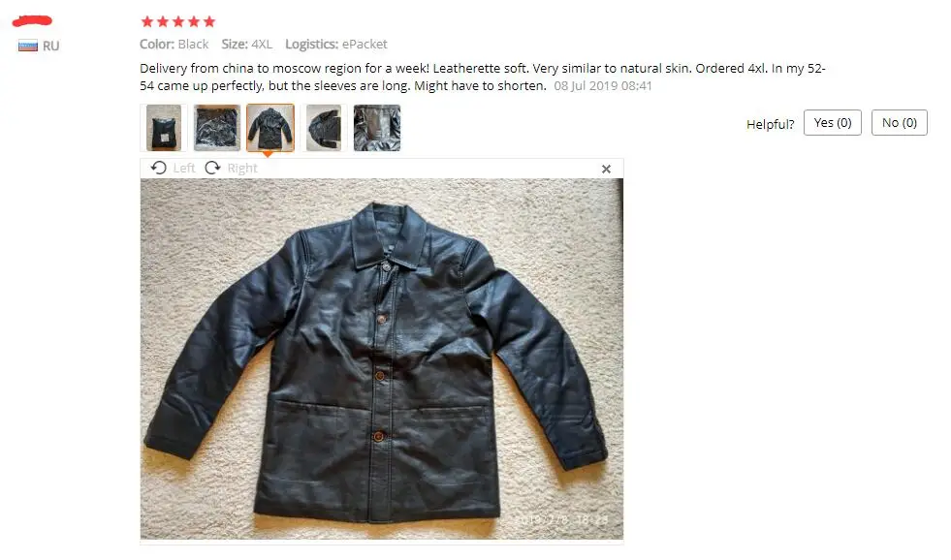951x560 pixels.
Task: Mark review unhelpful with No (0)
Action: (899, 122)
